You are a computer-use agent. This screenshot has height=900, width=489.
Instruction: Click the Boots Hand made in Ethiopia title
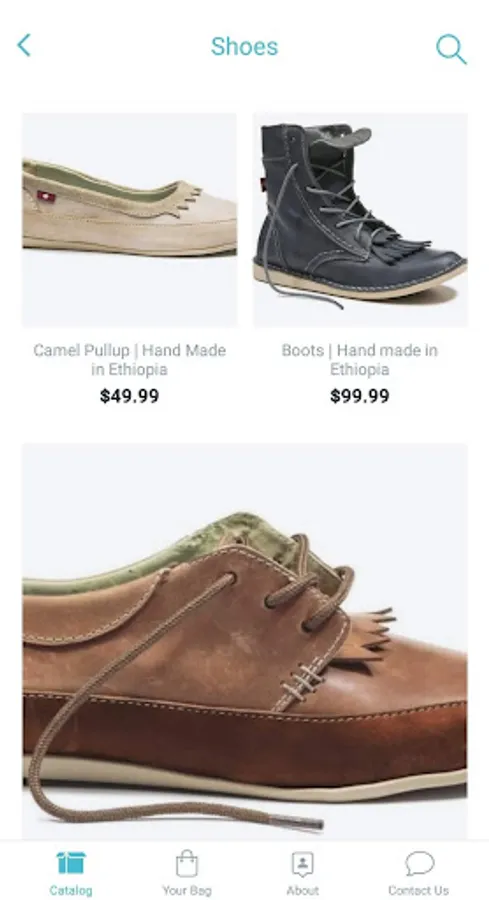pyautogui.click(x=360, y=359)
